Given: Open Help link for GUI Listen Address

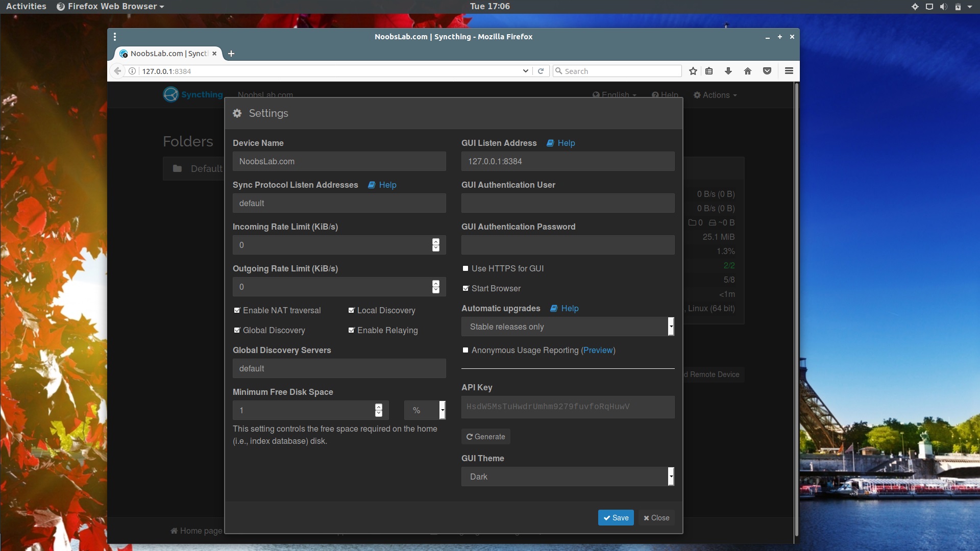Looking at the screenshot, I should coord(561,143).
